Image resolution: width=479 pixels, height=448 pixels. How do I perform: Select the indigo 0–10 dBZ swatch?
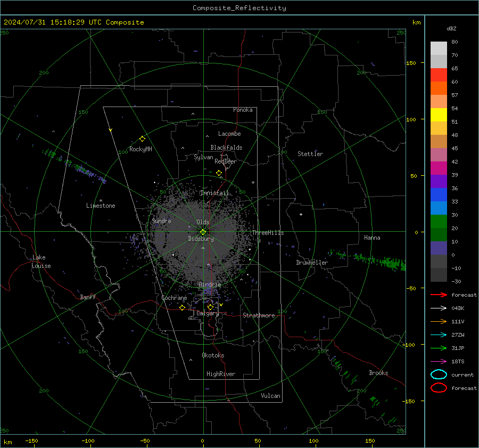[x=439, y=248]
